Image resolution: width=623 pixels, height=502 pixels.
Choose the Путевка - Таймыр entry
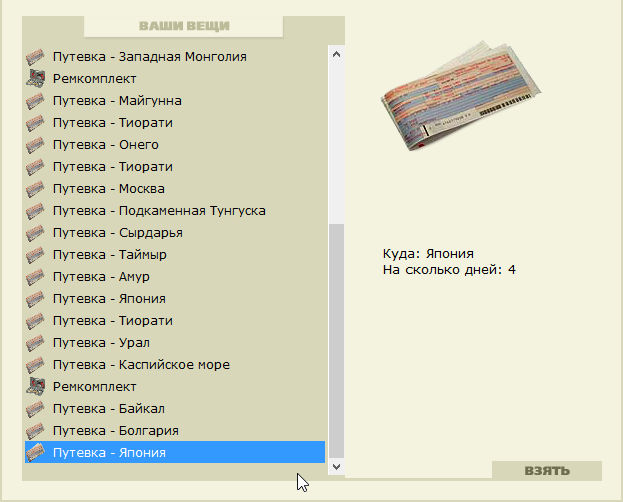[x=175, y=255]
